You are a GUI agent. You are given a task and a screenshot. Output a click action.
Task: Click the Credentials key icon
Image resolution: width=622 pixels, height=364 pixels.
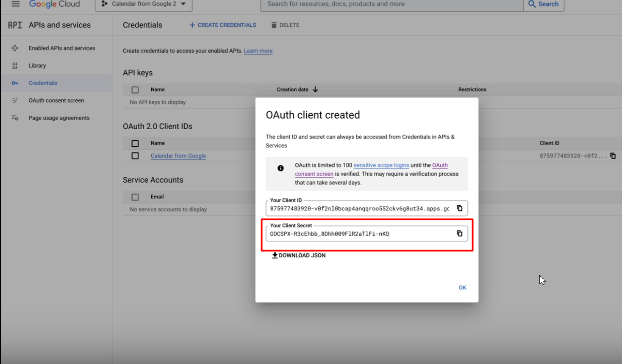pos(15,83)
